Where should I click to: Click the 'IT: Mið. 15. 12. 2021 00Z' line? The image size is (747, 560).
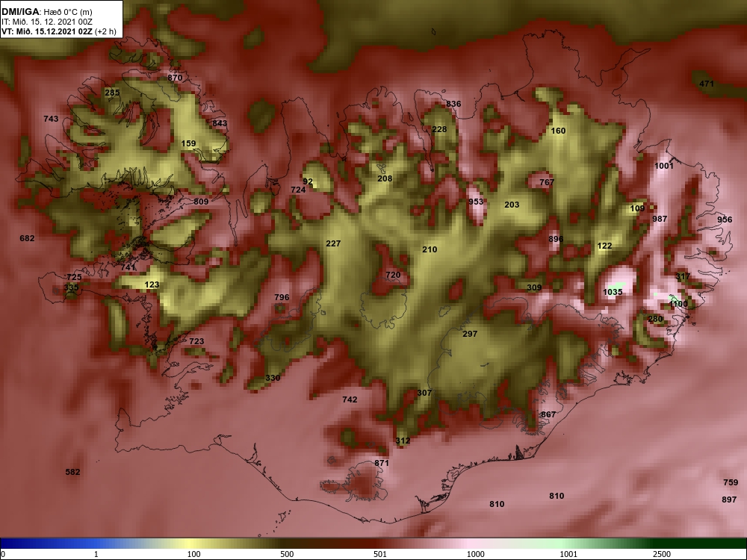coord(46,22)
